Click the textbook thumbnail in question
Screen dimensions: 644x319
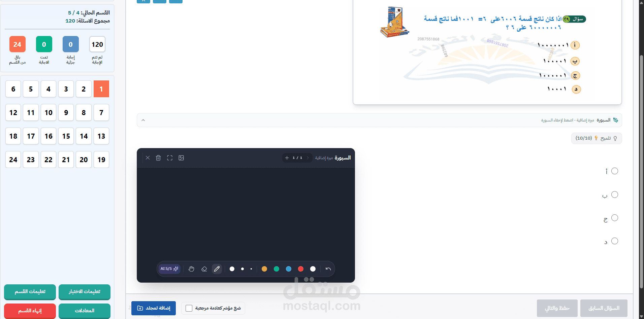[x=394, y=22]
